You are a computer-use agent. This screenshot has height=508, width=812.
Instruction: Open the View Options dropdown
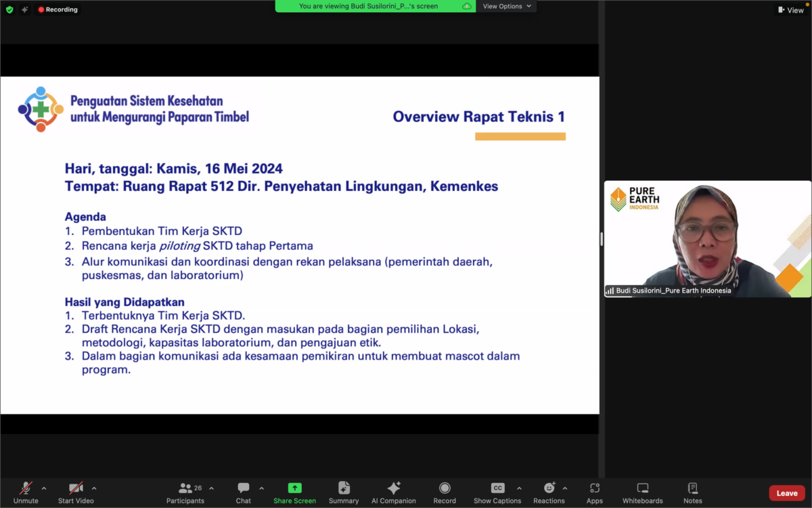[x=507, y=6]
